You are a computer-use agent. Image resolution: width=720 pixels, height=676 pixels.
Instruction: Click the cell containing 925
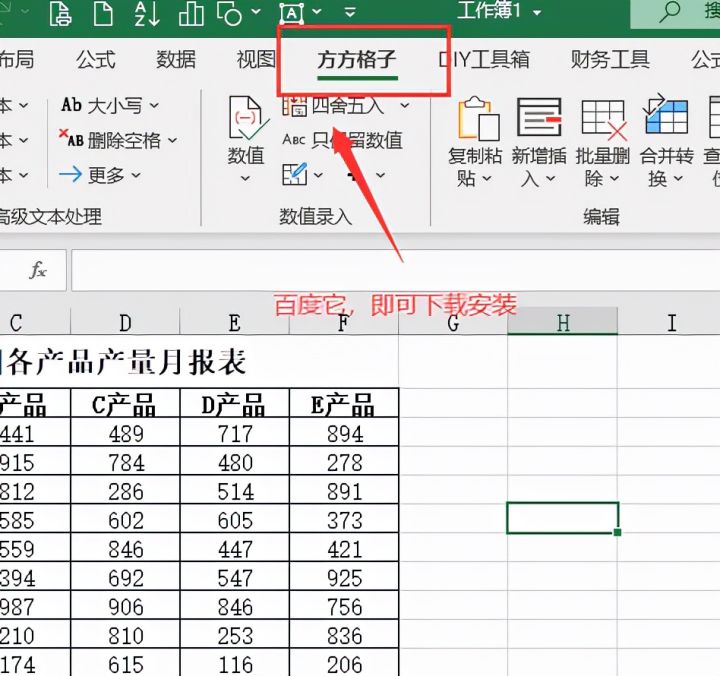344,577
